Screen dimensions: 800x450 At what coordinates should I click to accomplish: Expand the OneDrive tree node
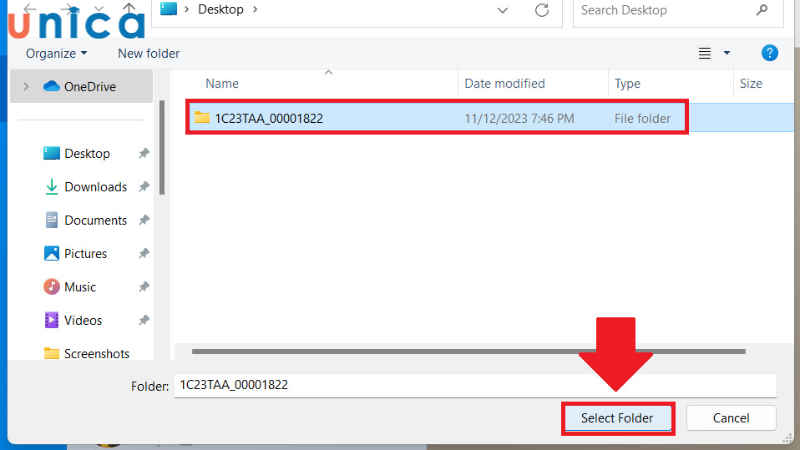tap(26, 87)
